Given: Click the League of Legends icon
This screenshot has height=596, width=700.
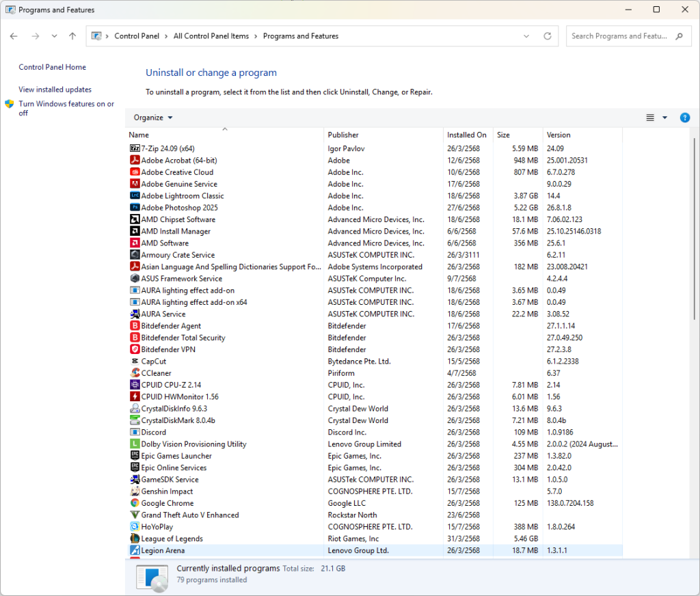Looking at the screenshot, I should tap(135, 539).
